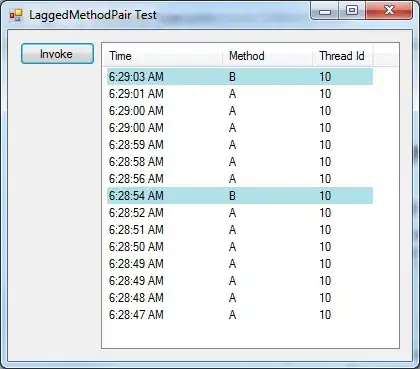The image size is (420, 369).
Task: Sort list by Method column header
Action: tap(267, 56)
